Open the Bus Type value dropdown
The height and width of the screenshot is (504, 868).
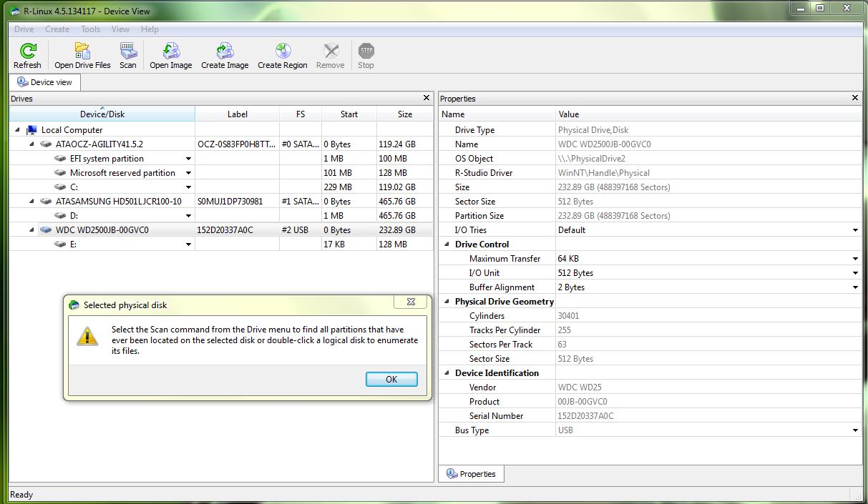(856, 430)
